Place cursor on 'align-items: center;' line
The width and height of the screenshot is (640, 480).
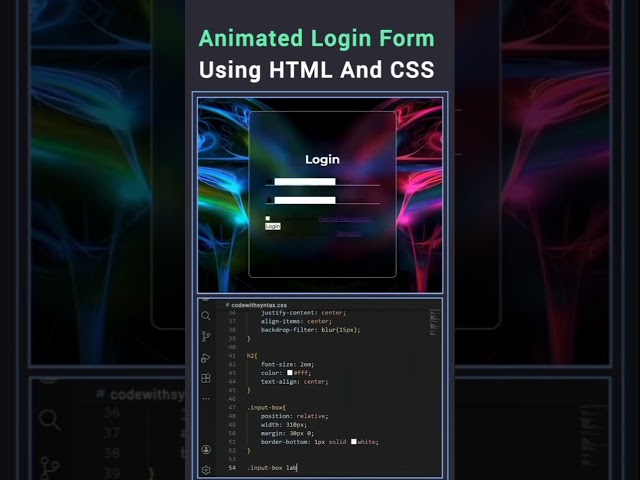coord(296,321)
